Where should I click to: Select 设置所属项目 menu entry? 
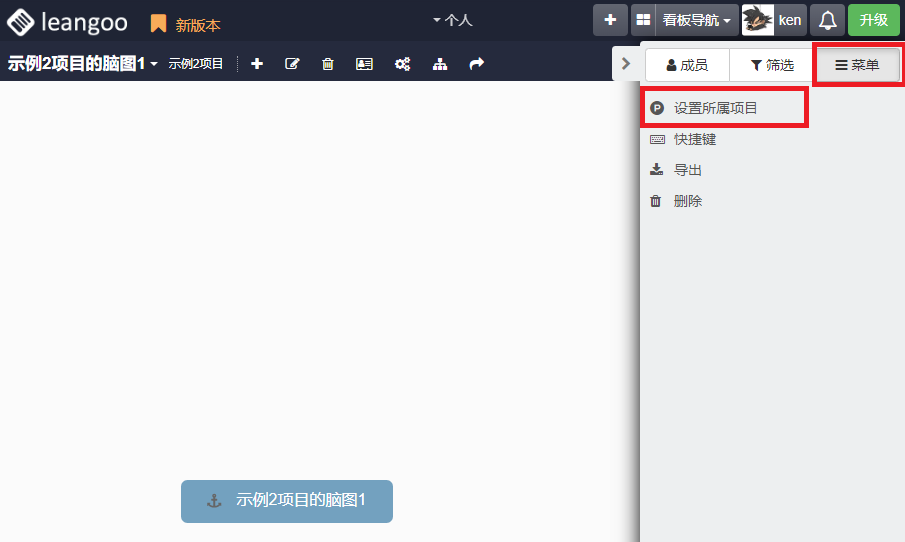click(x=715, y=108)
